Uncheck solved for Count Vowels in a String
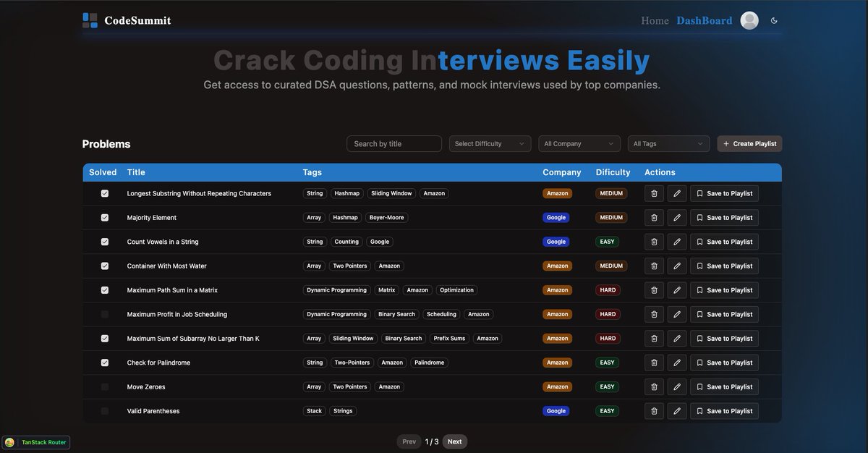This screenshot has width=868, height=453. pyautogui.click(x=105, y=242)
